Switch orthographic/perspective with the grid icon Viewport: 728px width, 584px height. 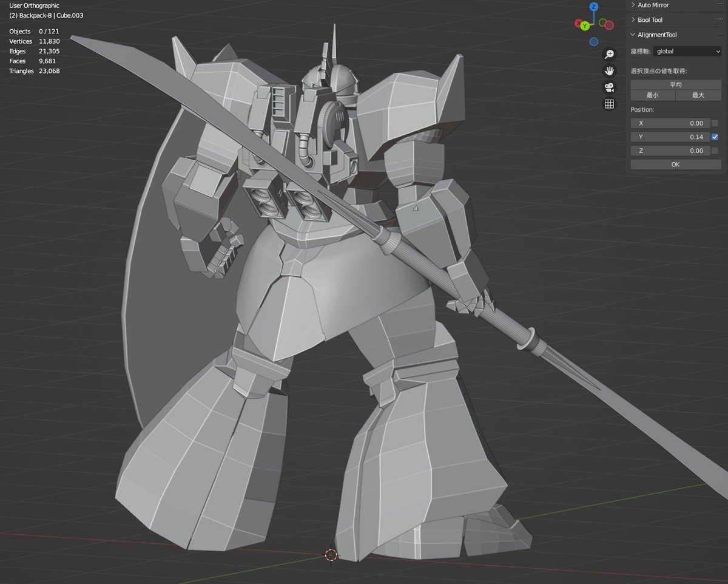pyautogui.click(x=609, y=104)
